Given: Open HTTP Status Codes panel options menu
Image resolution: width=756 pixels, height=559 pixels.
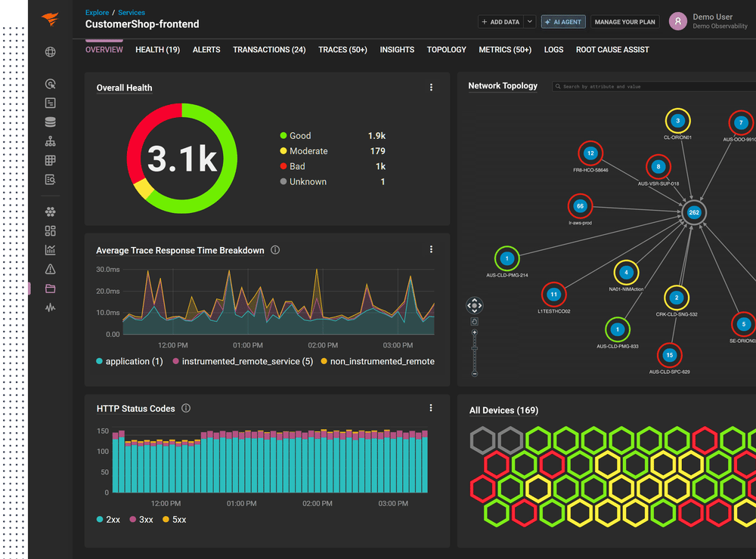Looking at the screenshot, I should tap(431, 408).
